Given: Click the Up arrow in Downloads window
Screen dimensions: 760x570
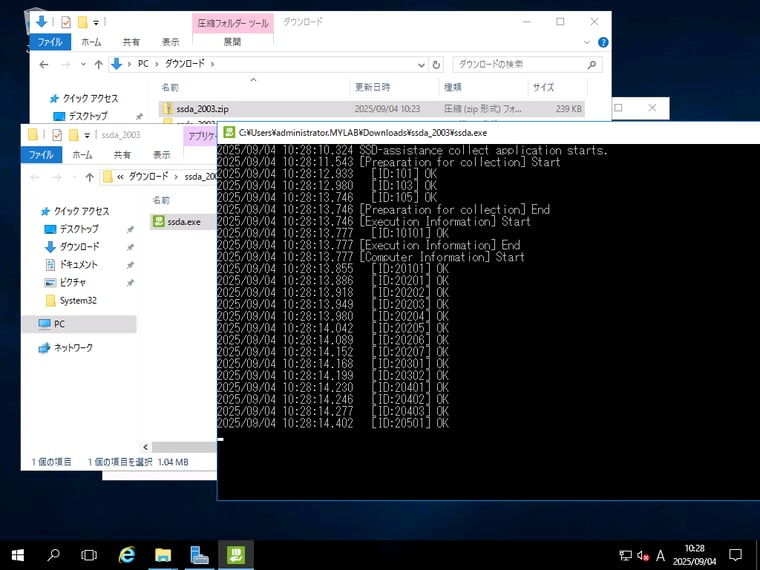Looking at the screenshot, I should coord(98,64).
